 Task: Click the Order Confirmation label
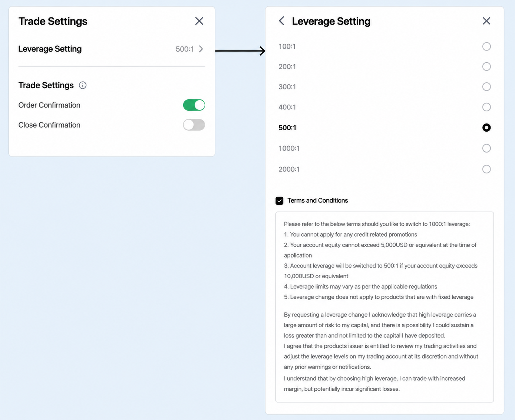coord(49,105)
